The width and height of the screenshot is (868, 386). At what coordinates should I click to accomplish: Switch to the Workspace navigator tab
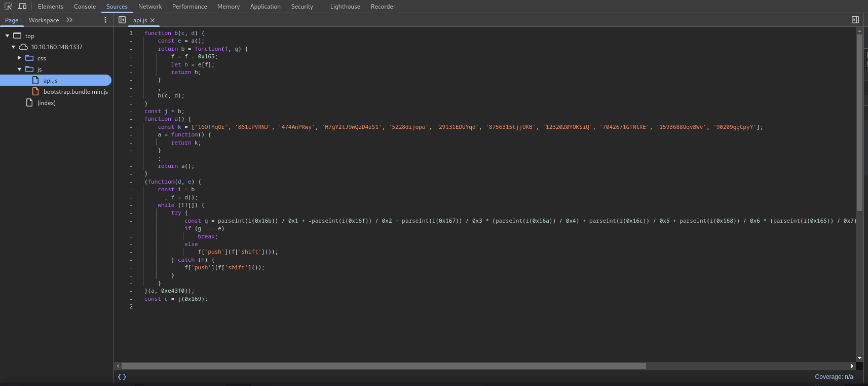pyautogui.click(x=44, y=20)
